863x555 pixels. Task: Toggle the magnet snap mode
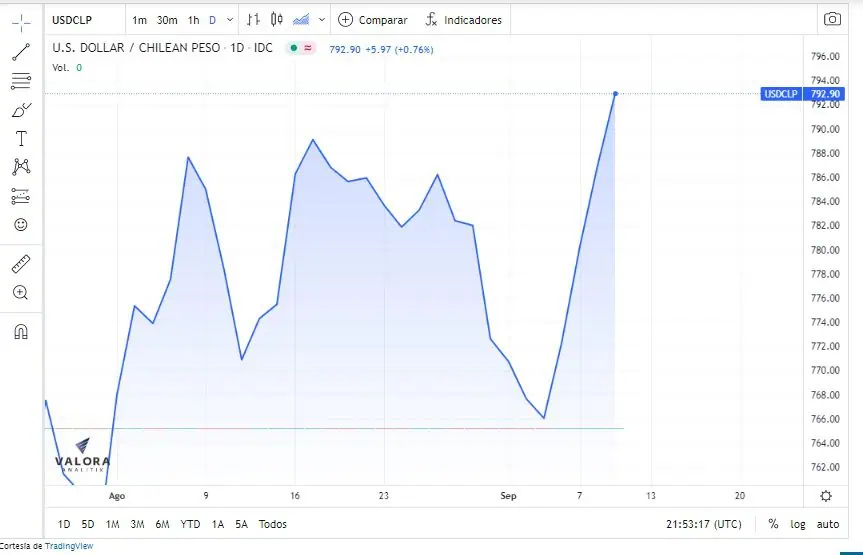pos(20,332)
